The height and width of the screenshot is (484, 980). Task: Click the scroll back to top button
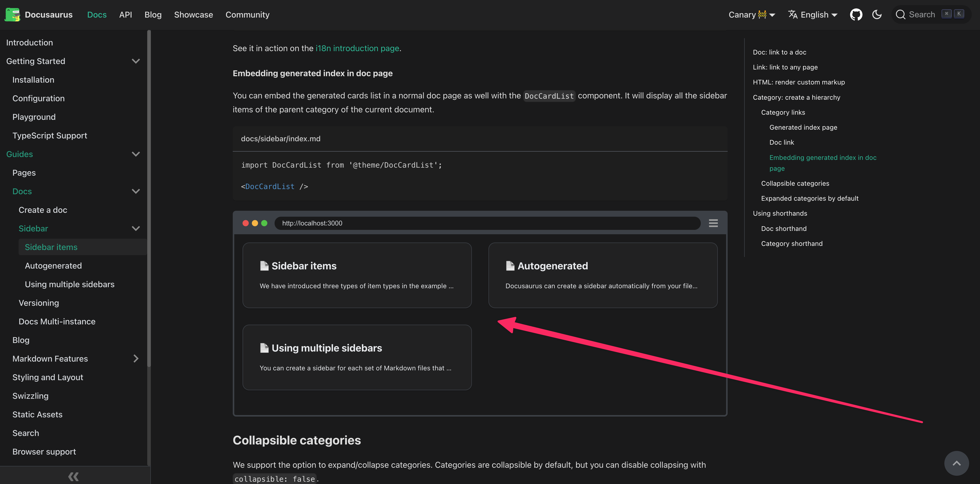point(956,463)
